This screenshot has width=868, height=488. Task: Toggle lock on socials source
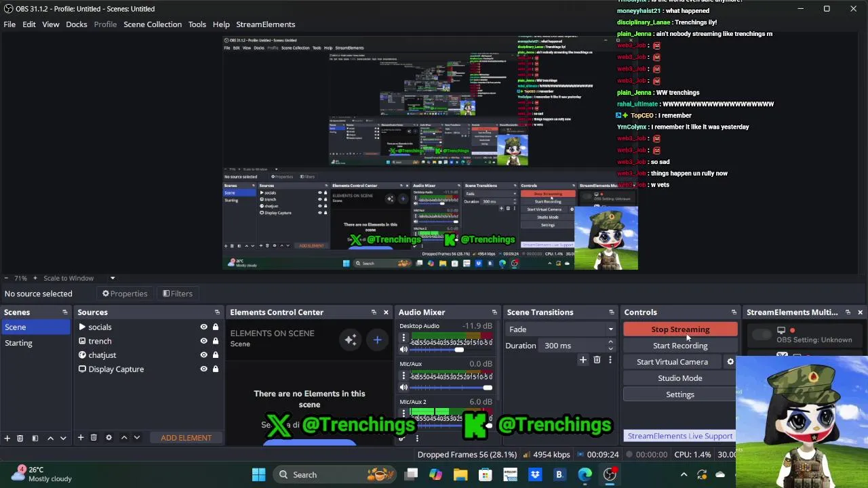pos(216,327)
